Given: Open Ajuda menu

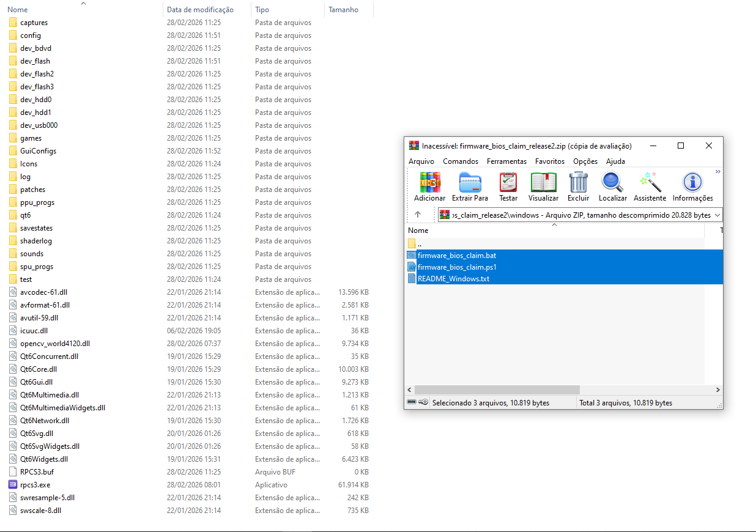Looking at the screenshot, I should pyautogui.click(x=615, y=161).
